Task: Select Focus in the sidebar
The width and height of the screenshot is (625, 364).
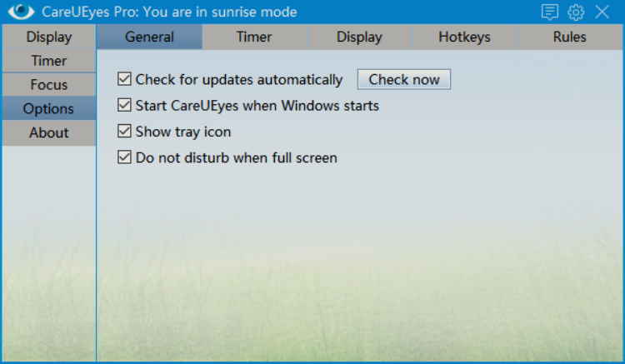Action: click(x=49, y=84)
